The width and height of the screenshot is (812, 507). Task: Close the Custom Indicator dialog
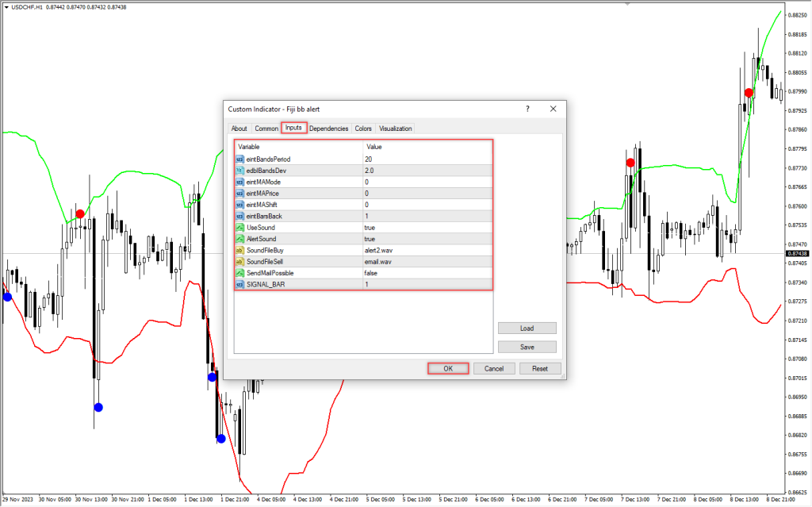553,109
